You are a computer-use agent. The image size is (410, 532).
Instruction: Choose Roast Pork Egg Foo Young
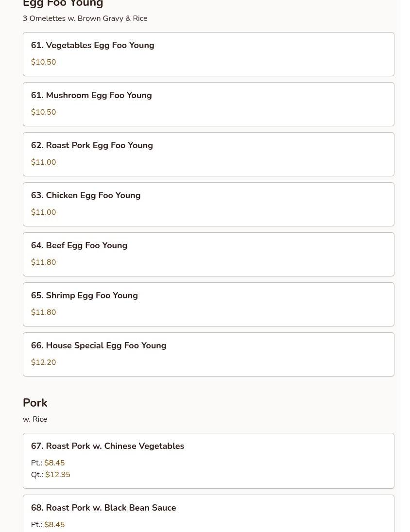tap(208, 154)
